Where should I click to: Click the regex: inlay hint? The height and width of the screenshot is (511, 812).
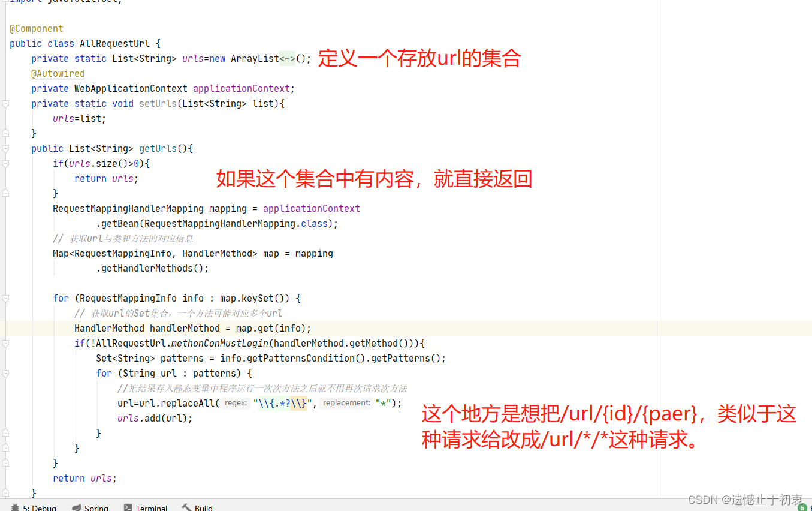(236, 403)
